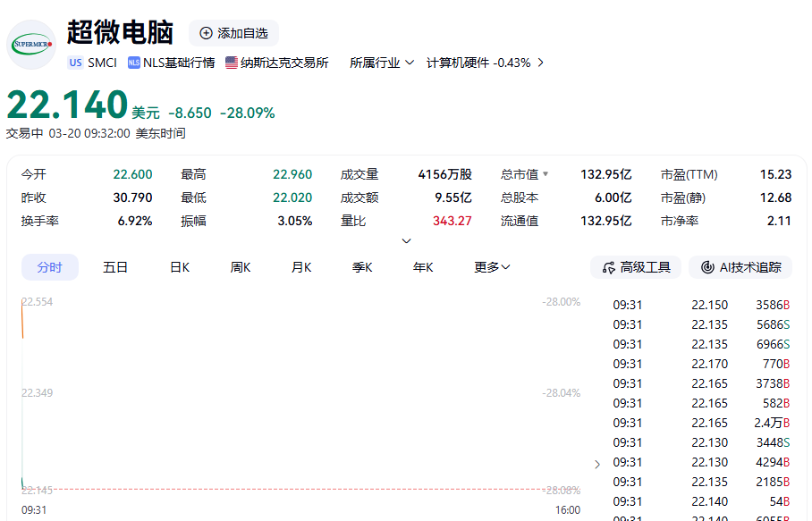Screen dimensions: 812x521
Task: Click the trade row with volume 3448S
Action: [701, 442]
